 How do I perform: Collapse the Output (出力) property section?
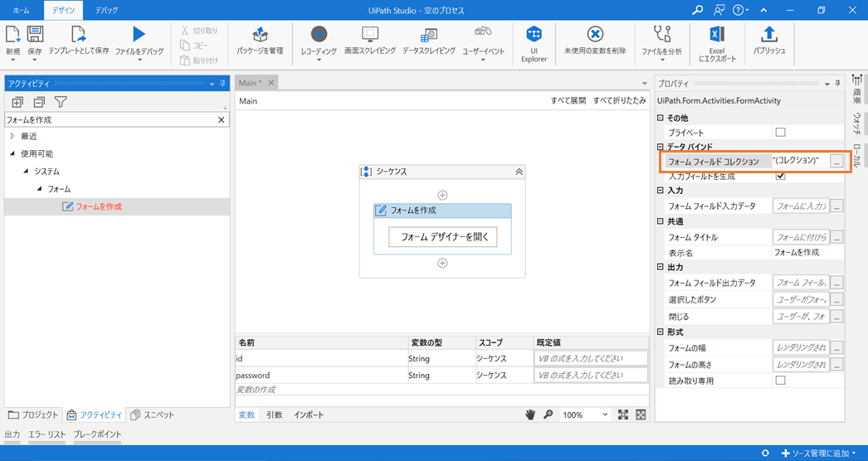[x=660, y=268]
